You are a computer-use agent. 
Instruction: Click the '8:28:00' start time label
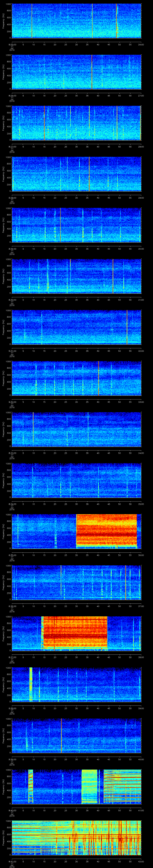click(12, 198)
